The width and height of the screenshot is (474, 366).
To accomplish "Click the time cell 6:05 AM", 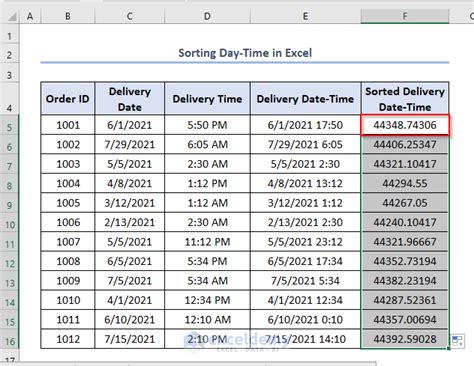I will [x=207, y=144].
